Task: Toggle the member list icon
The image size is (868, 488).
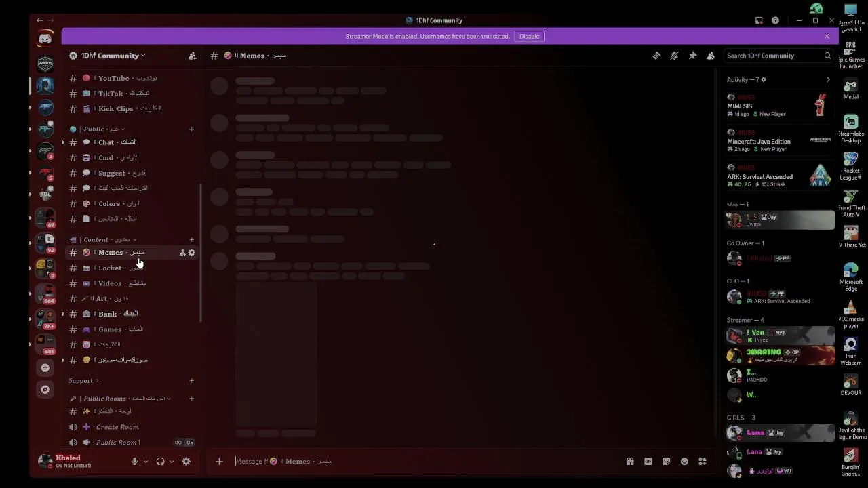Action: click(x=710, y=56)
